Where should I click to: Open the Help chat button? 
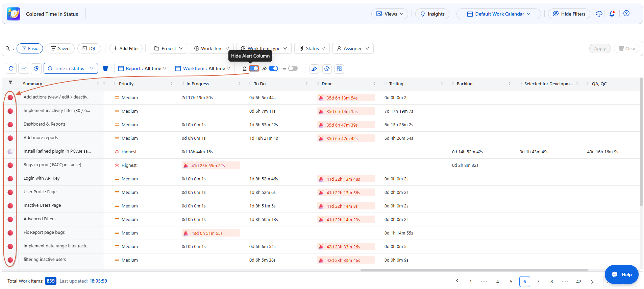pos(621,274)
